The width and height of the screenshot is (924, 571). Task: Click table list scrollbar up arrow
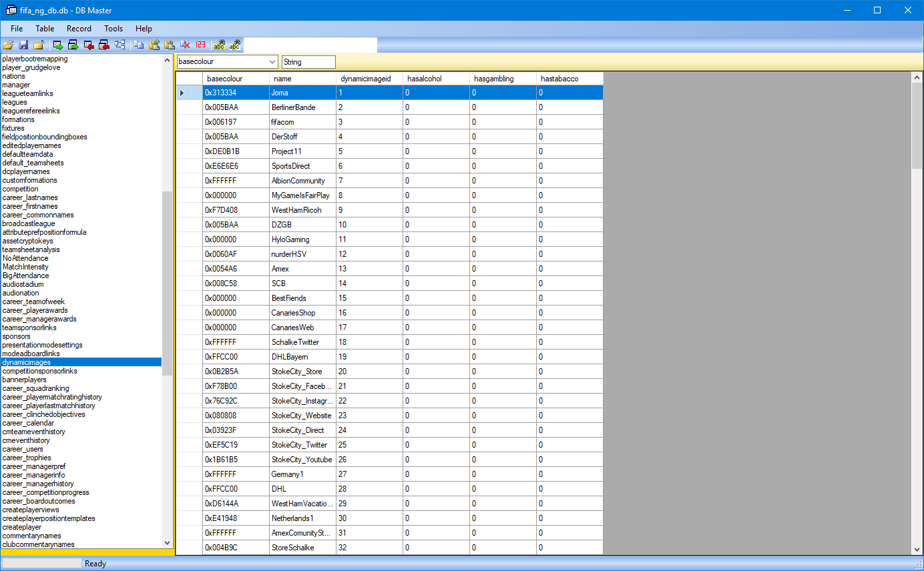tap(168, 60)
